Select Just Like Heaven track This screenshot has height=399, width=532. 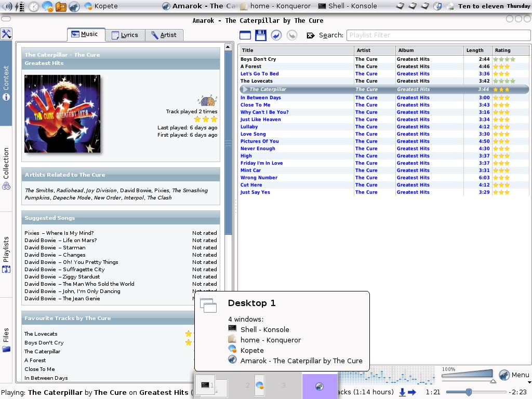pos(261,119)
